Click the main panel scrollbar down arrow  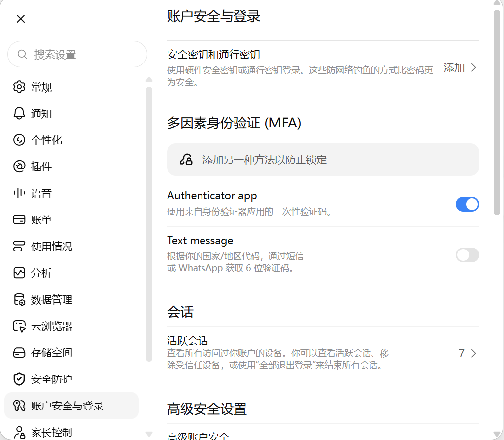point(497,435)
